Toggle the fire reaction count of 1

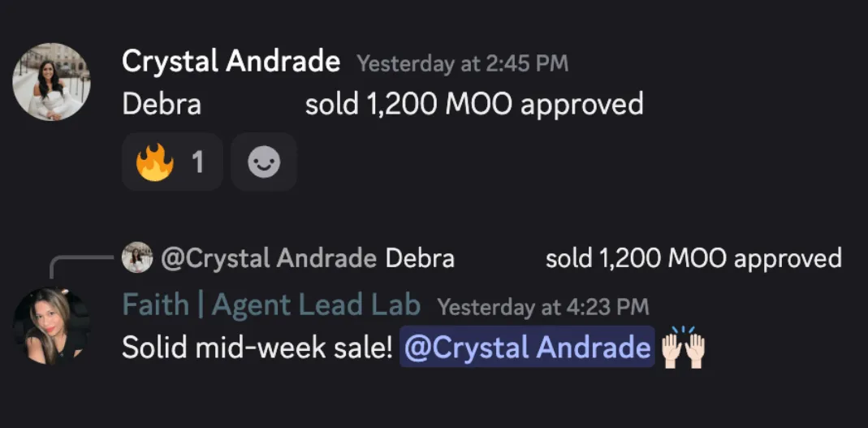[x=197, y=162]
